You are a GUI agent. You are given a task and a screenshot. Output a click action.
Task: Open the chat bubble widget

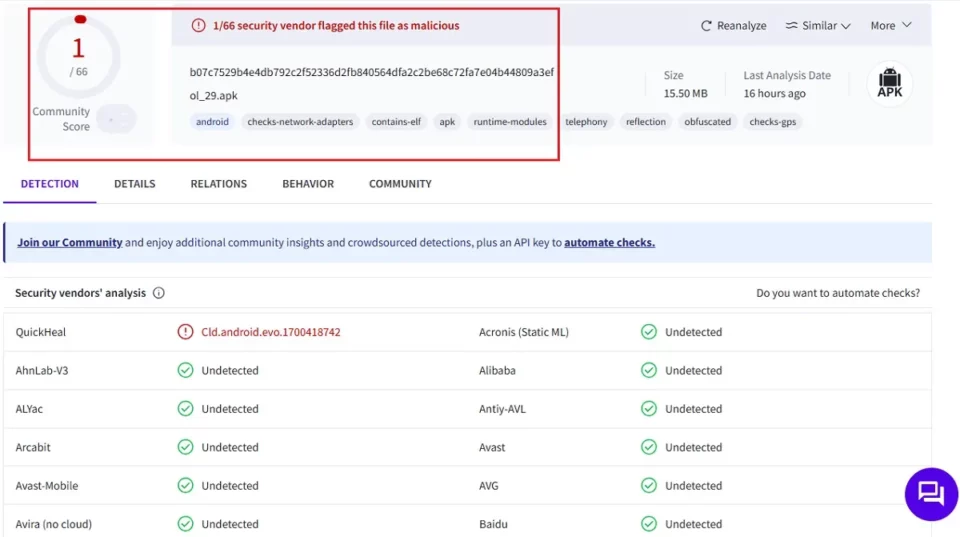click(931, 494)
